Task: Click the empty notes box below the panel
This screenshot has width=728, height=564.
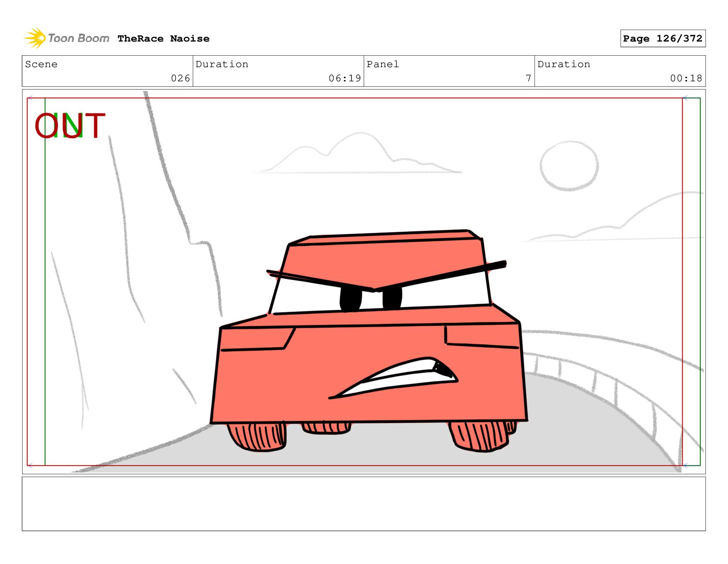Action: click(364, 503)
